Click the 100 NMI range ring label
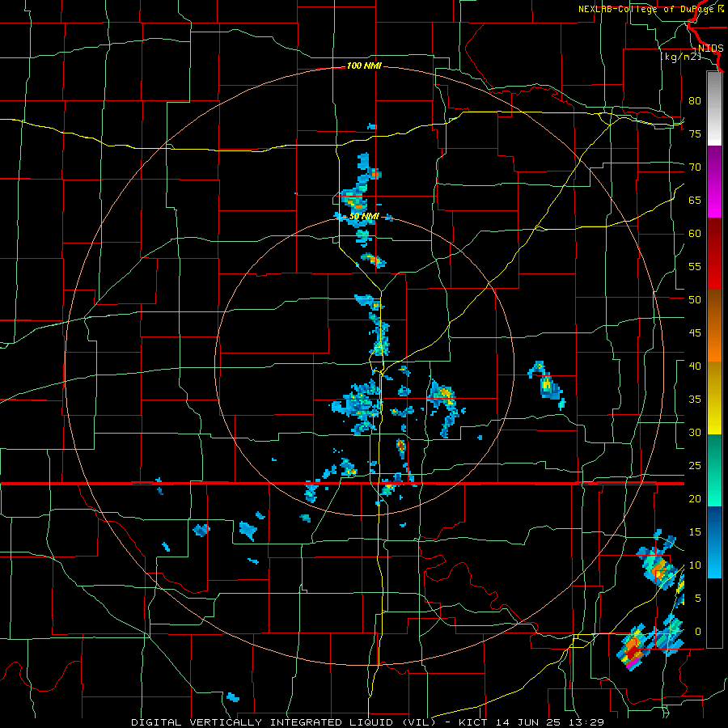This screenshot has width=728, height=728. [x=364, y=66]
